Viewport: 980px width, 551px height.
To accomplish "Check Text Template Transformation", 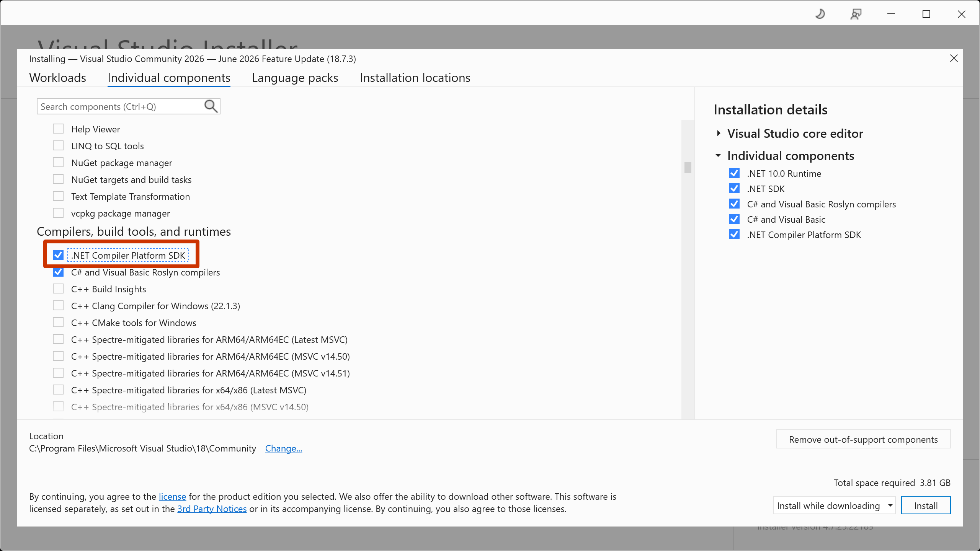I will tap(58, 196).
